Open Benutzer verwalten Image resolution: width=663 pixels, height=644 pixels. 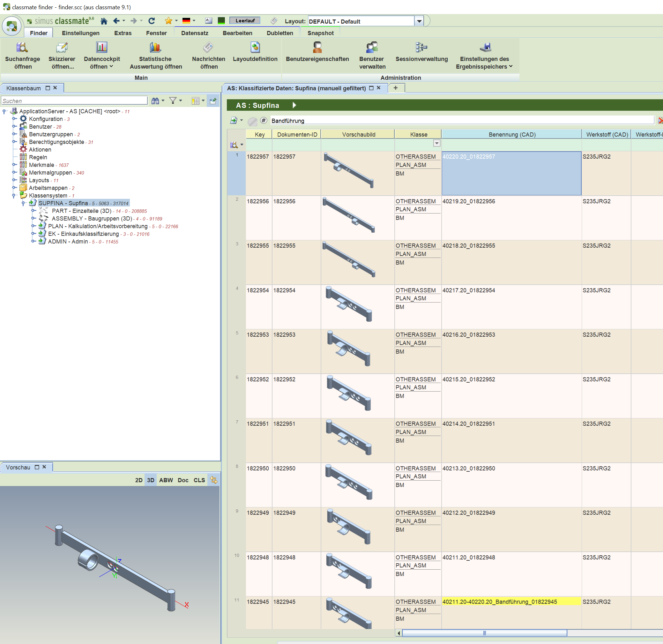[372, 56]
